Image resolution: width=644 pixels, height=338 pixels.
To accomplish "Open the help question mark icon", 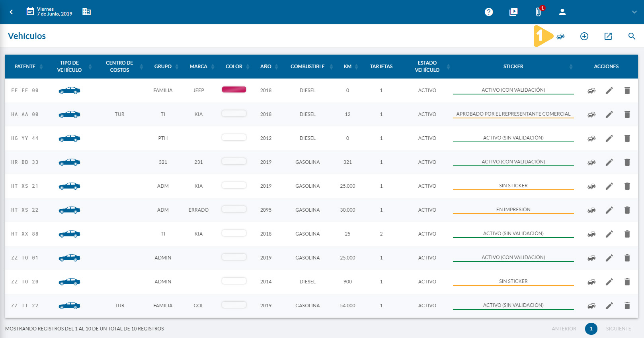I will [489, 12].
